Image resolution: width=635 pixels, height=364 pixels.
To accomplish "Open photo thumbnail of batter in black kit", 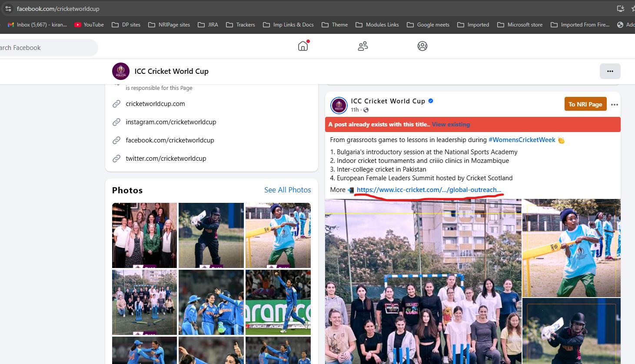I will (x=211, y=235).
